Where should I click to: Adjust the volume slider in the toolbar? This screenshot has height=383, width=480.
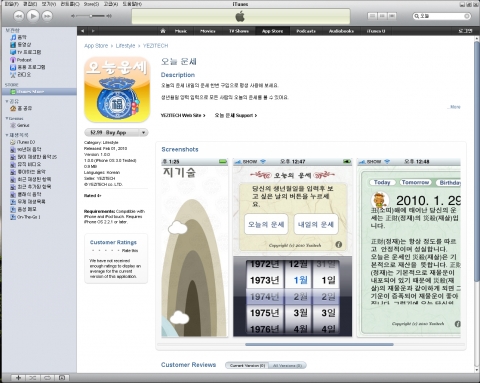(x=92, y=16)
